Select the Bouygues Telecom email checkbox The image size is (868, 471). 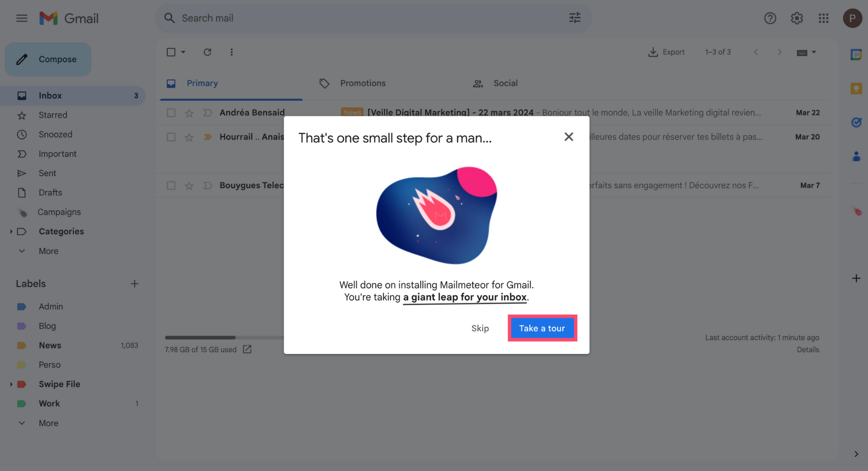tap(171, 185)
